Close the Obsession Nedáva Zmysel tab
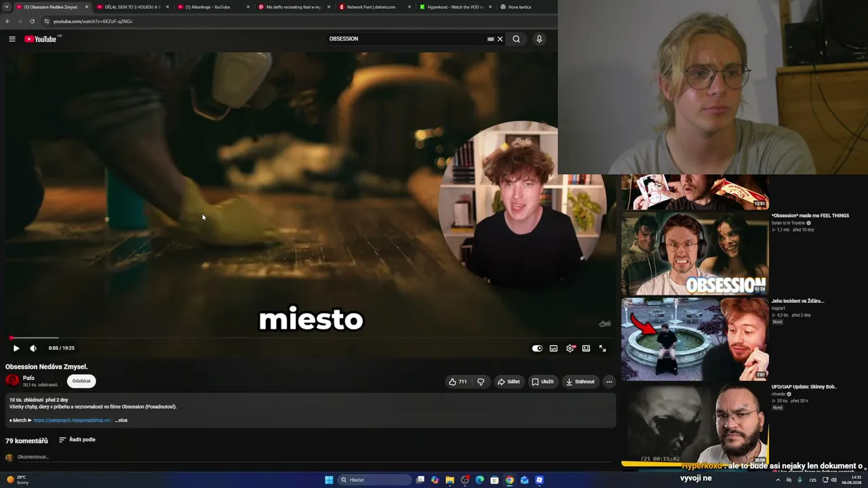This screenshot has height=488, width=868. [x=87, y=7]
